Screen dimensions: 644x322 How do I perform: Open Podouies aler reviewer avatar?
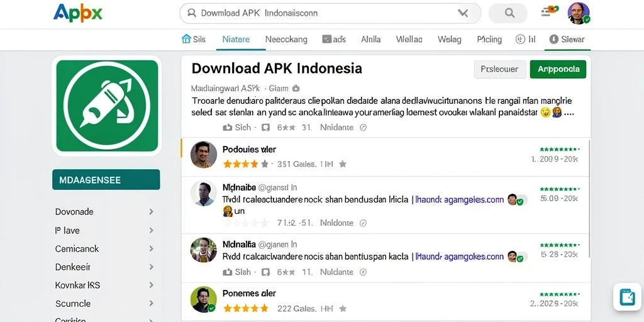click(204, 155)
